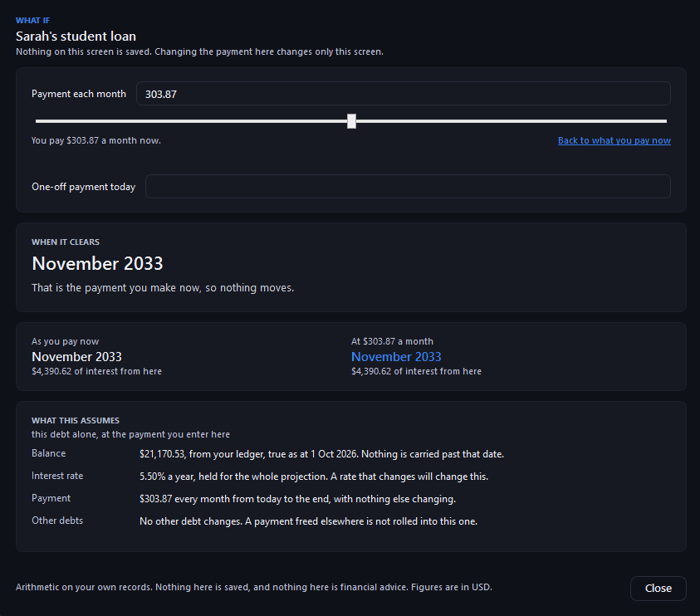Click the Payment each month label
The width and height of the screenshot is (700, 616).
(x=79, y=94)
